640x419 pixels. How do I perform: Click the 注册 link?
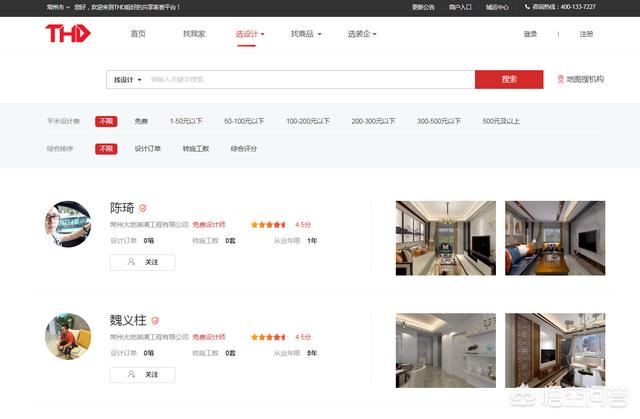click(x=586, y=34)
